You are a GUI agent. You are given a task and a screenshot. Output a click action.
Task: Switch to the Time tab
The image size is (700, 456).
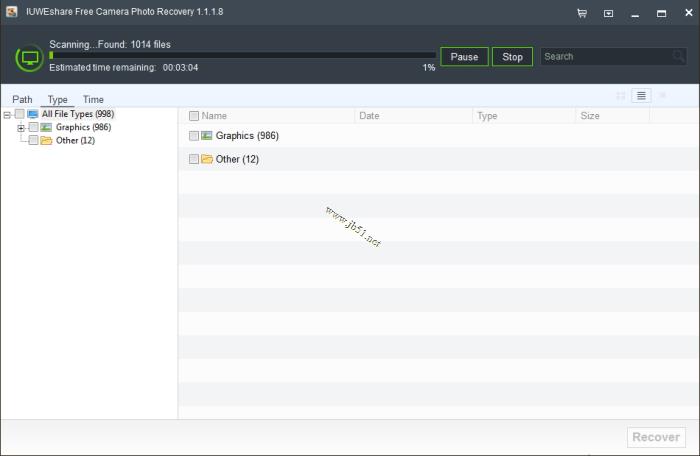pos(93,100)
